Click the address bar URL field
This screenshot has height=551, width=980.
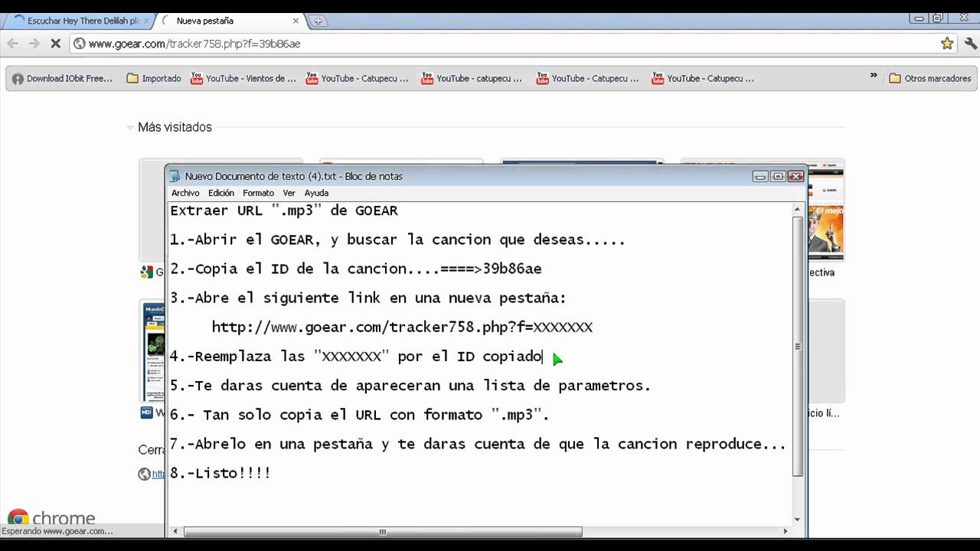point(505,44)
